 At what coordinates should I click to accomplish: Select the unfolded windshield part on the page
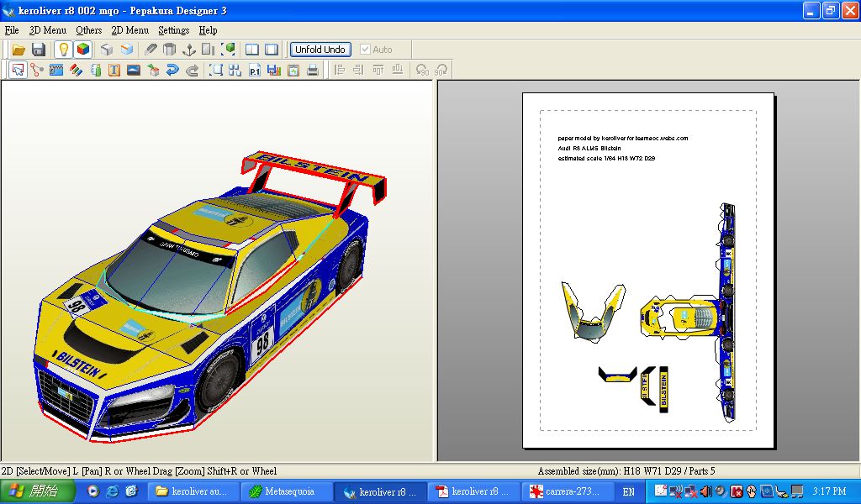(594, 312)
